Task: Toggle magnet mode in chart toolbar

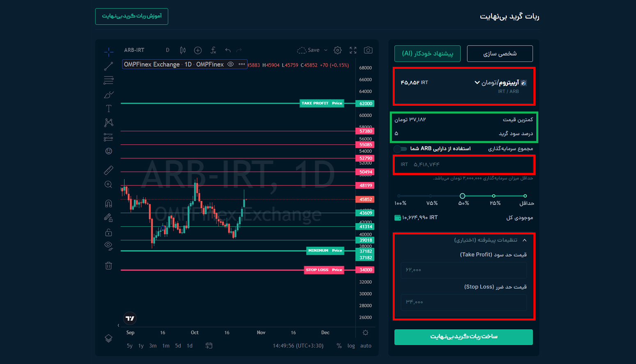Action: (108, 203)
